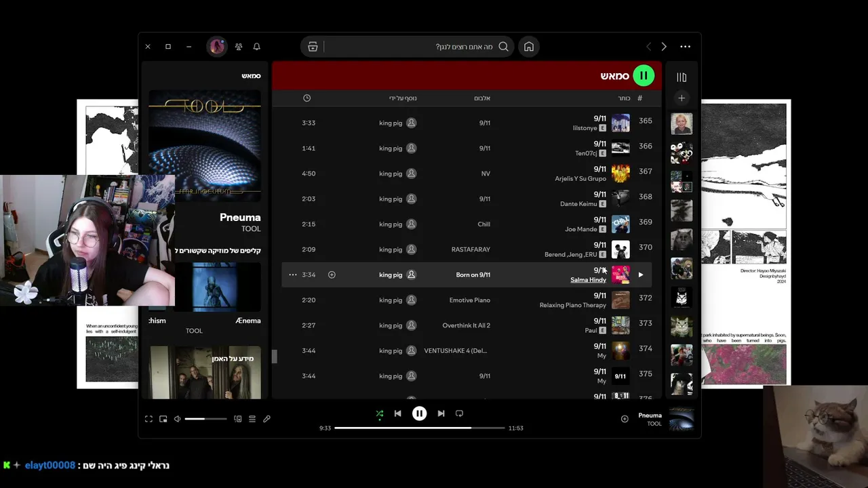Viewport: 868px width, 488px height.
Task: Seek using the song progress bar
Action: [x=420, y=428]
